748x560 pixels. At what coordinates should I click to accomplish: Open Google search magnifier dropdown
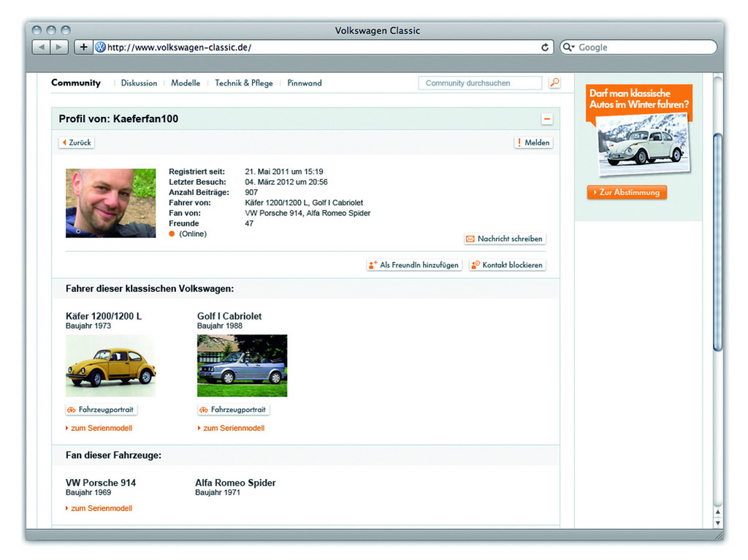click(568, 47)
